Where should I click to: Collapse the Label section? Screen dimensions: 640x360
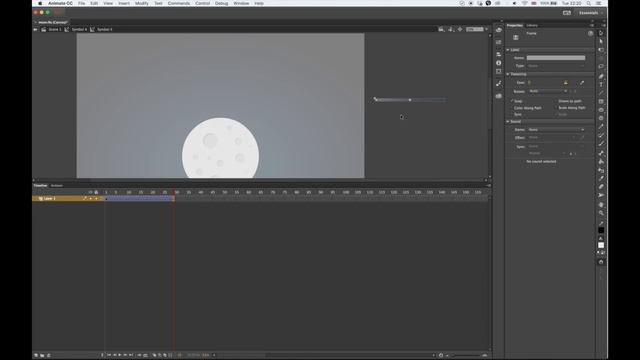508,50
